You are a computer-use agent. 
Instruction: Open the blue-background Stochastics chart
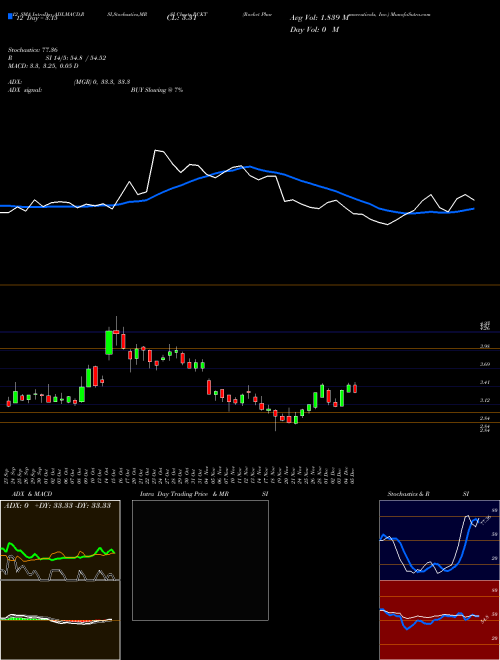click(439, 540)
